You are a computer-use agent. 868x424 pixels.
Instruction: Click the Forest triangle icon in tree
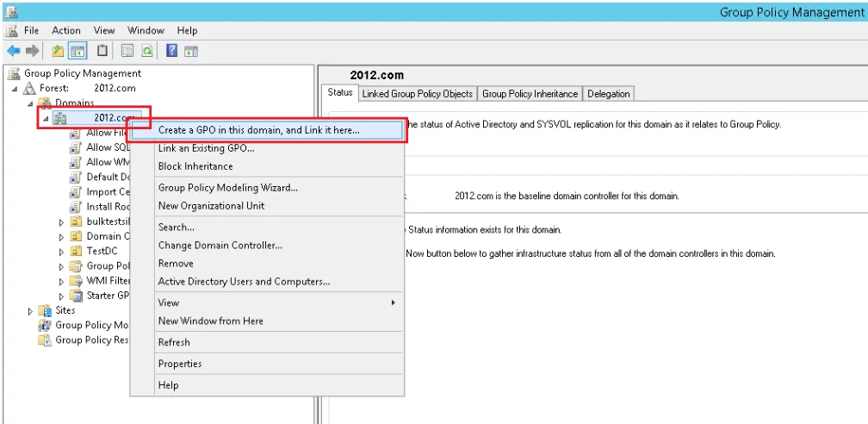pyautogui.click(x=29, y=88)
